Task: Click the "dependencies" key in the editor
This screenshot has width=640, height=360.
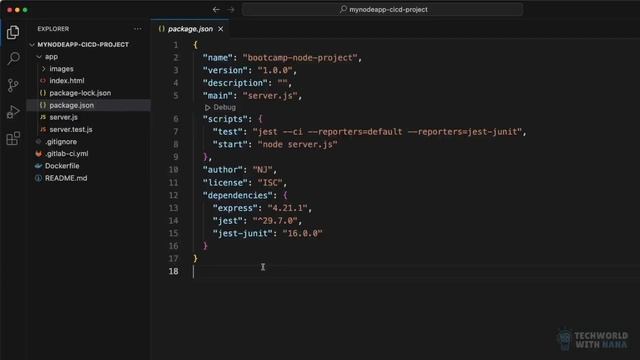Action: click(x=238, y=196)
